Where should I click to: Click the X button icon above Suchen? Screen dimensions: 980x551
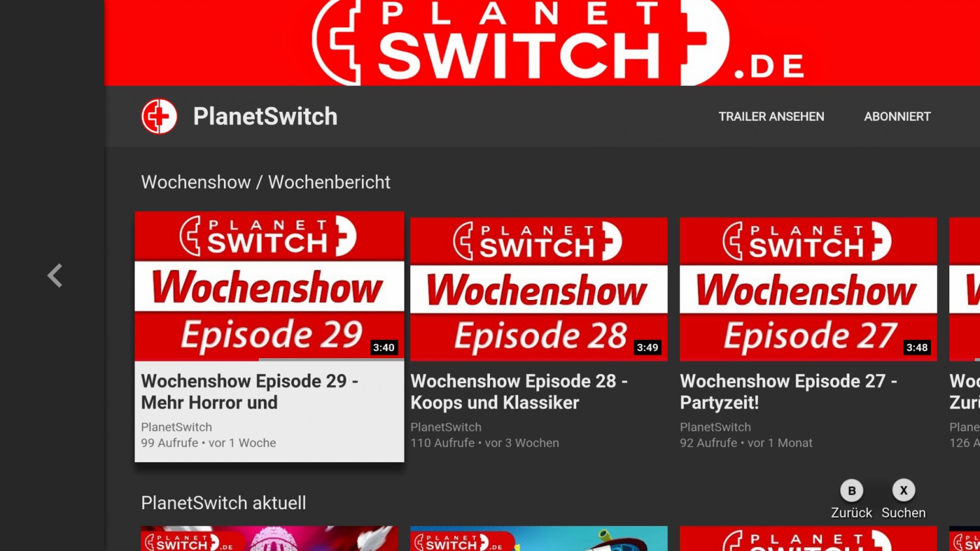tap(904, 490)
